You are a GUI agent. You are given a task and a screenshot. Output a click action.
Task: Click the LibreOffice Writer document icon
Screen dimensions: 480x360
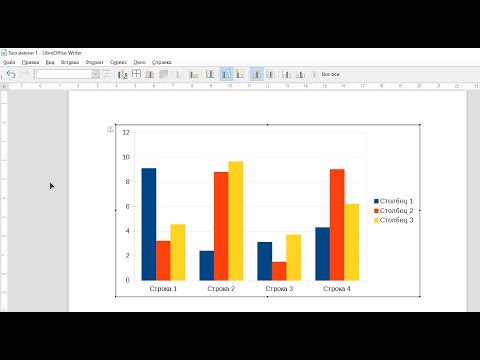4,53
